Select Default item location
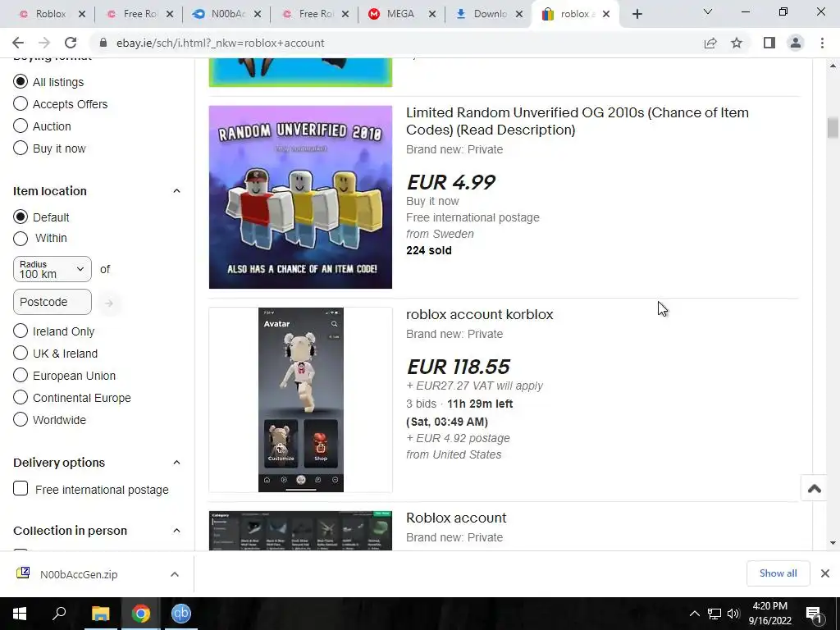The width and height of the screenshot is (840, 630). click(x=21, y=217)
